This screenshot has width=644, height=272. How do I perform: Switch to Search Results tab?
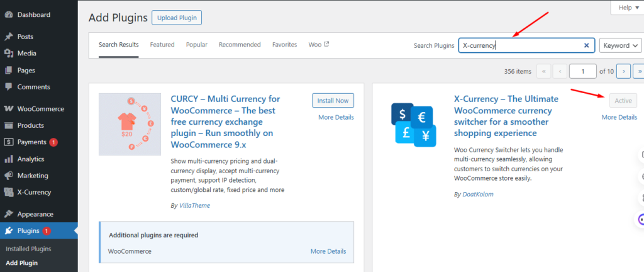[x=119, y=45]
